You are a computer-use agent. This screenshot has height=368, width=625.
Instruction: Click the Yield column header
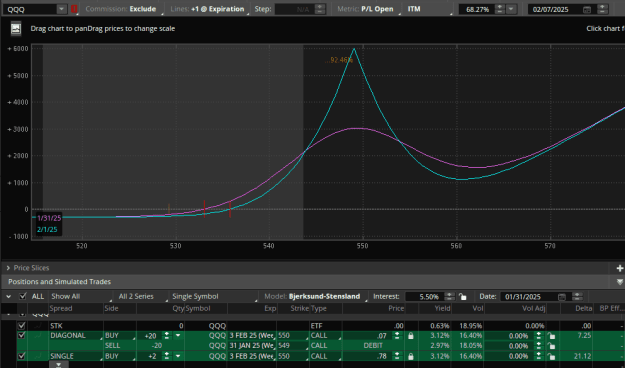pyautogui.click(x=442, y=308)
